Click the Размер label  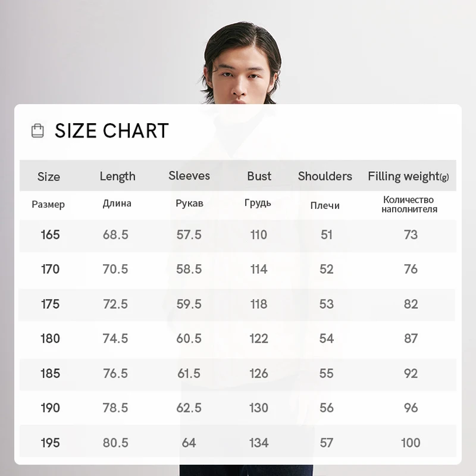[x=48, y=204]
